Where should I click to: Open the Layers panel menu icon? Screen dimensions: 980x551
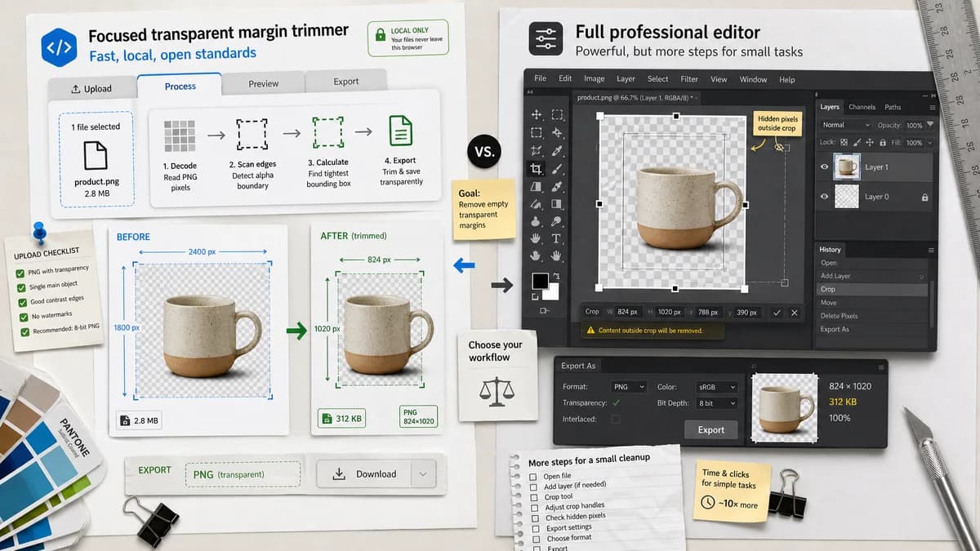(x=932, y=107)
